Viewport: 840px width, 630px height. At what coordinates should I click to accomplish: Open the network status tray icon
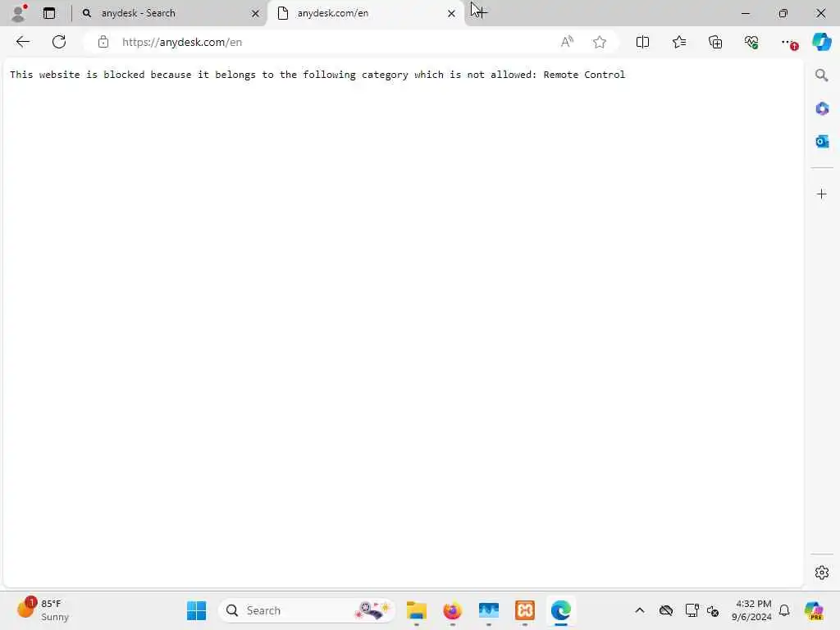point(692,610)
